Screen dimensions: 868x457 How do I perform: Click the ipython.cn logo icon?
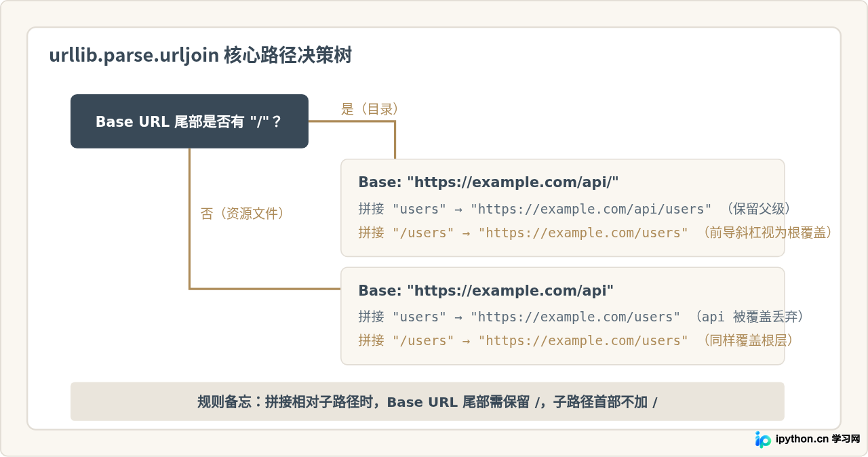763,439
